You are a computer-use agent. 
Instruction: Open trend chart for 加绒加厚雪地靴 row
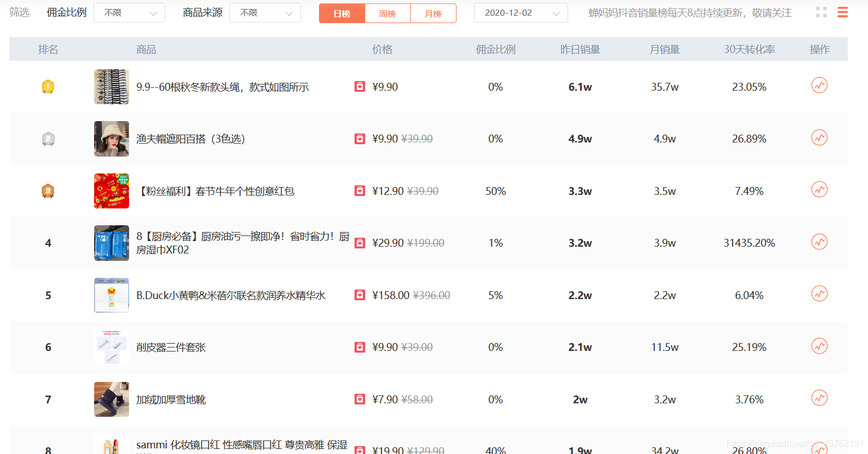pos(819,398)
